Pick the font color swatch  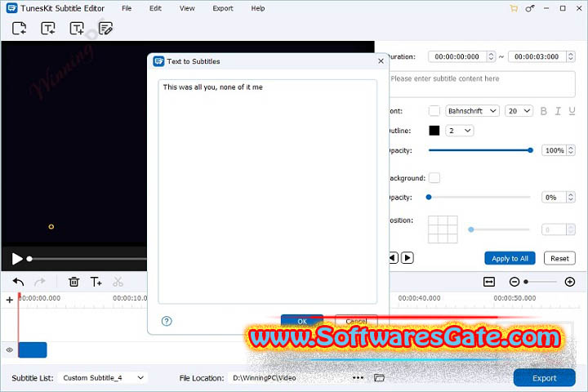(x=434, y=111)
